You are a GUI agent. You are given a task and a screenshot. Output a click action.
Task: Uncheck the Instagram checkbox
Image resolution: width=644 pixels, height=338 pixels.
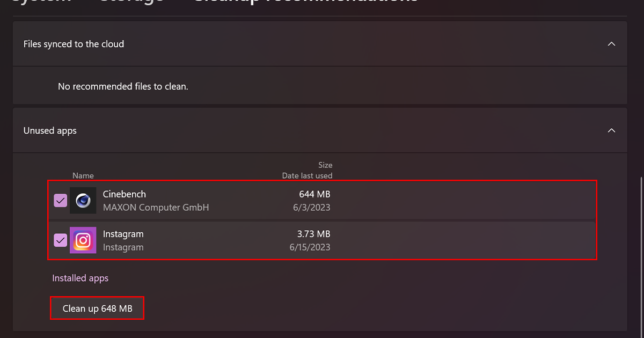pyautogui.click(x=61, y=240)
